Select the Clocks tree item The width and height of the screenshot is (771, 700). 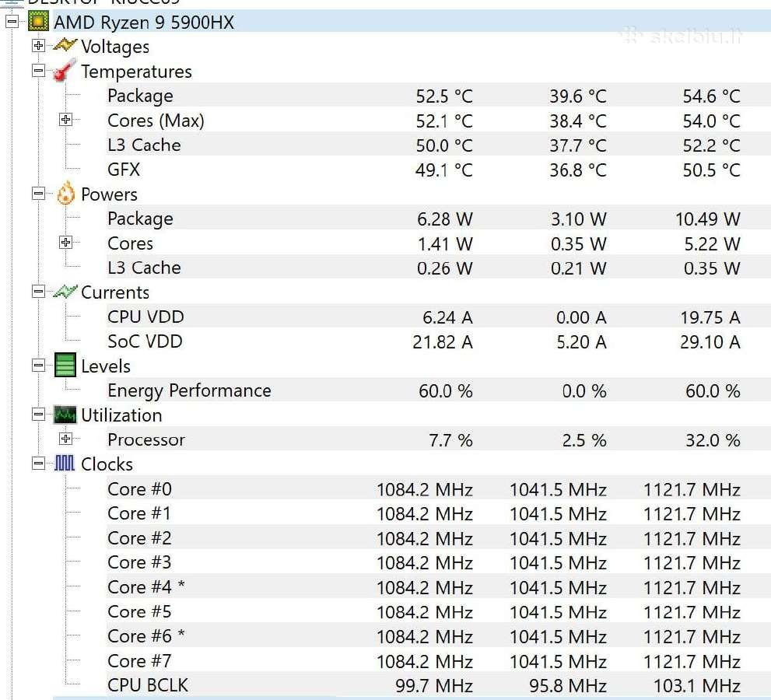pyautogui.click(x=107, y=464)
